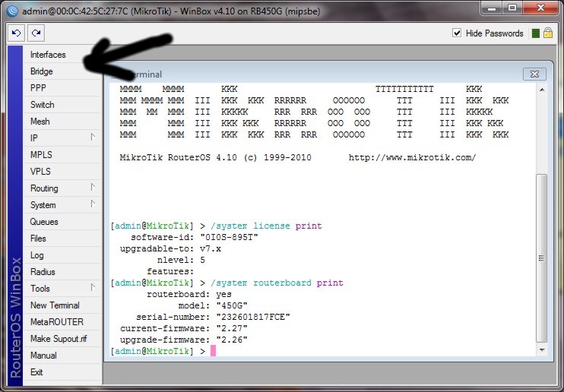
Task: Click the terminal vertical scrollbar thumb
Action: [x=542, y=258]
